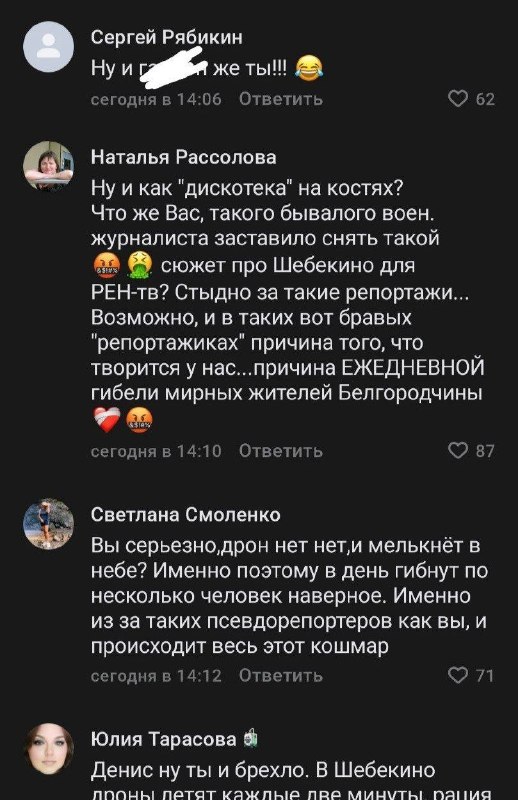518x800 pixels.
Task: Like Сергей Рябикин's comment with heart icon
Action: pyautogui.click(x=458, y=98)
